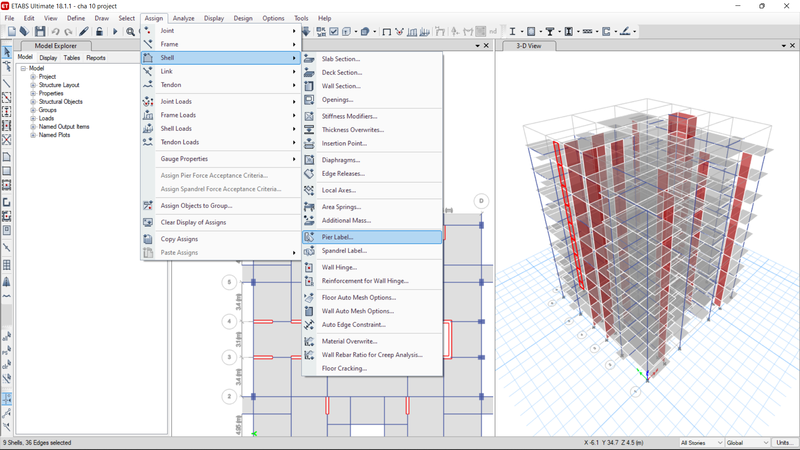Click the Redo toolbar icon

tap(68, 32)
